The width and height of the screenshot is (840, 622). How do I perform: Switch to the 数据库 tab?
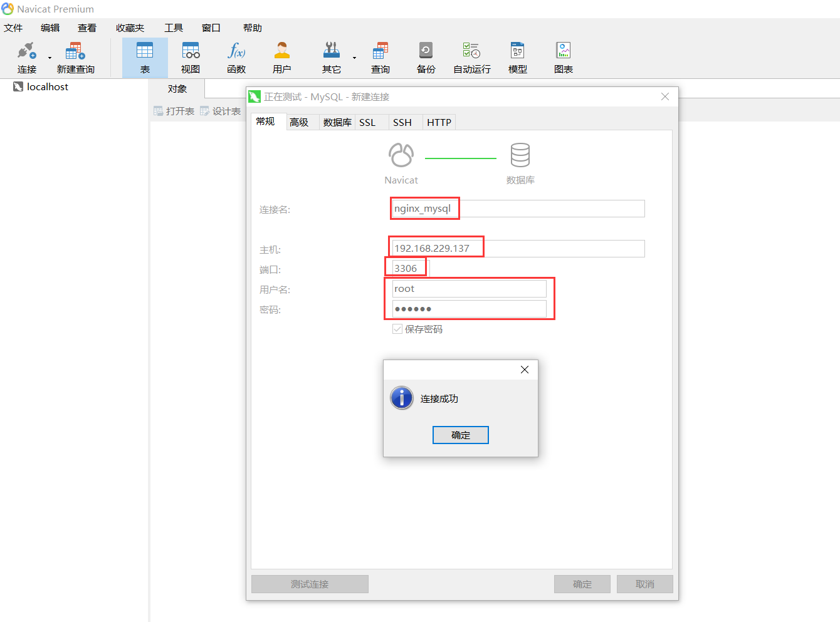337,122
